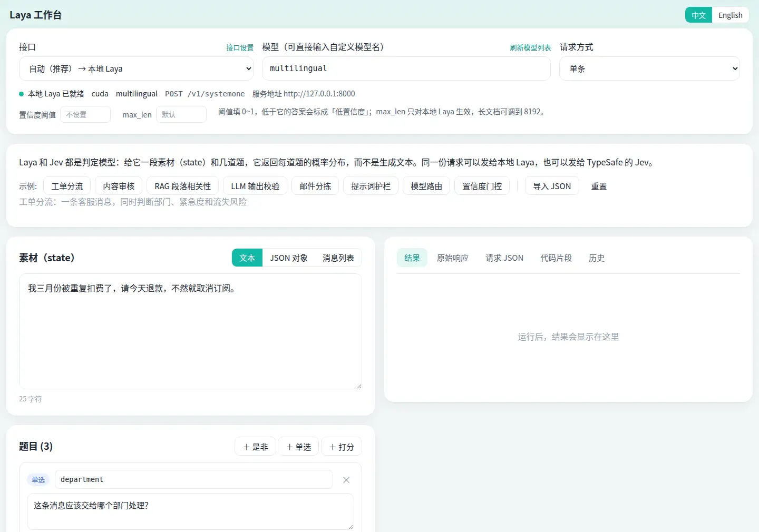Click into the 素材 state text area

(x=190, y=331)
